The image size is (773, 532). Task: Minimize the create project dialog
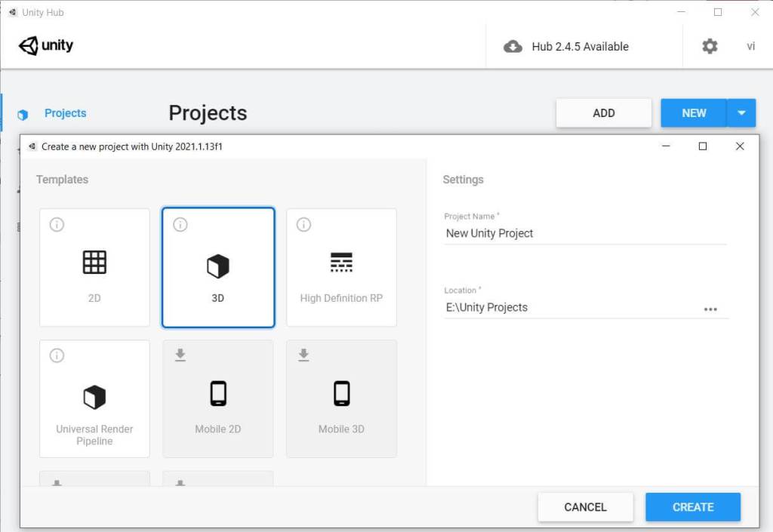[666, 146]
